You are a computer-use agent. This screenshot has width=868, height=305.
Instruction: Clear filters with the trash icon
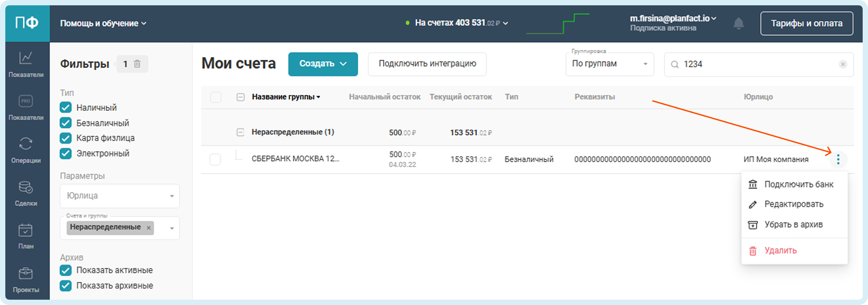tap(137, 64)
